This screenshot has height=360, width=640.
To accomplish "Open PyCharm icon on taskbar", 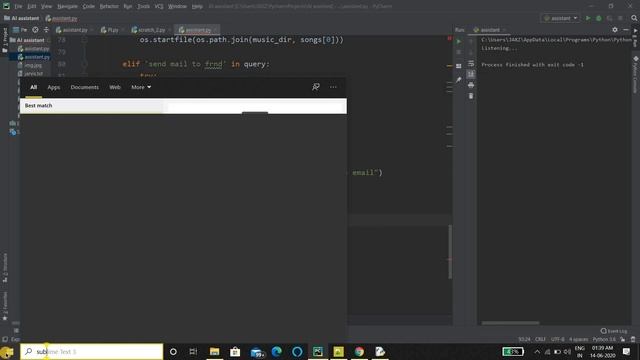I will point(318,351).
